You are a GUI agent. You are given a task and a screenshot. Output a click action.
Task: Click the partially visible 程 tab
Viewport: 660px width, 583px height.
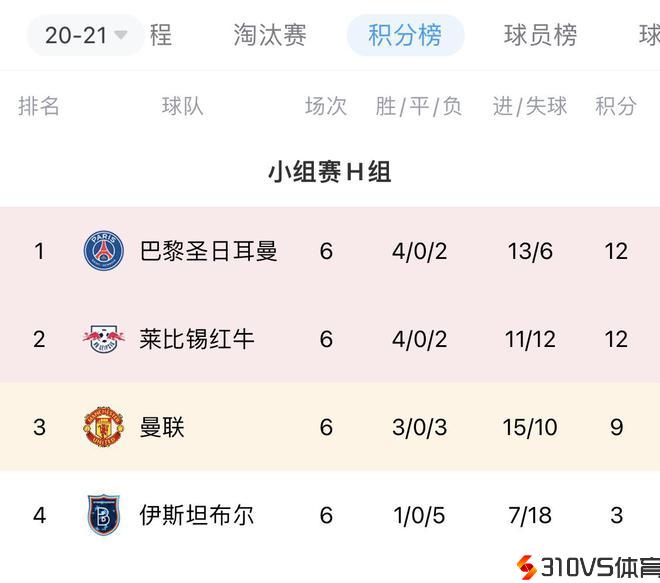click(161, 35)
